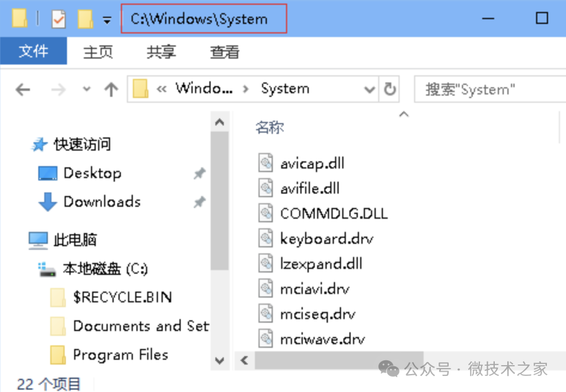Select the COMMDLG.DLL file

(x=334, y=213)
